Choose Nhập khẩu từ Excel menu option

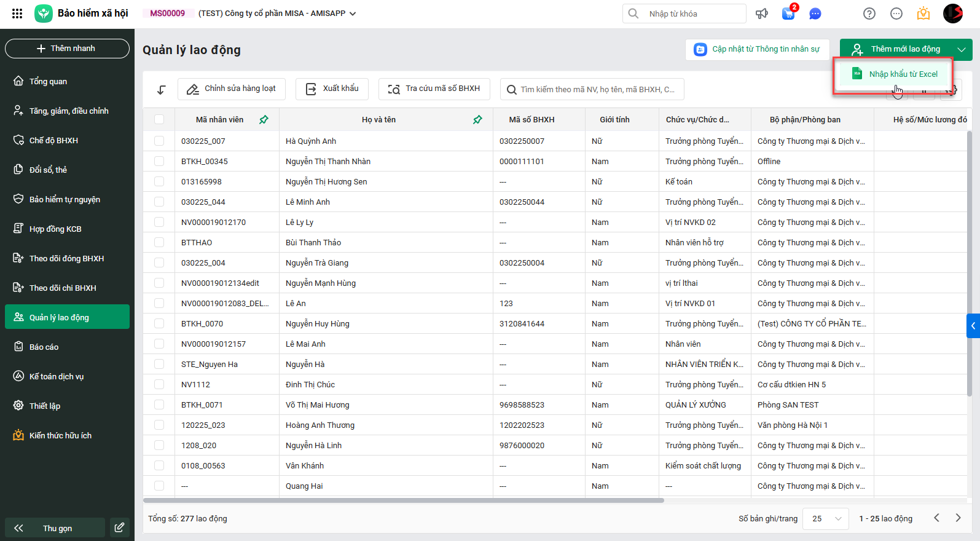click(903, 74)
